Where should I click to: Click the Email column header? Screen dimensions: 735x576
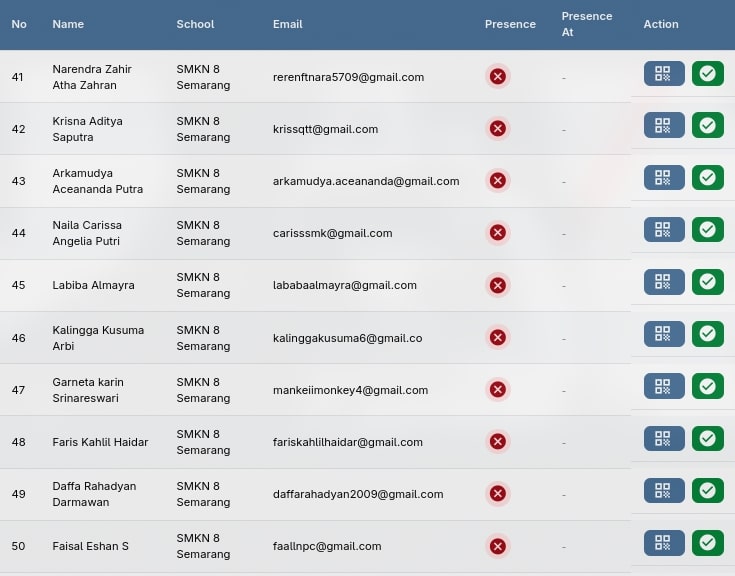click(287, 24)
